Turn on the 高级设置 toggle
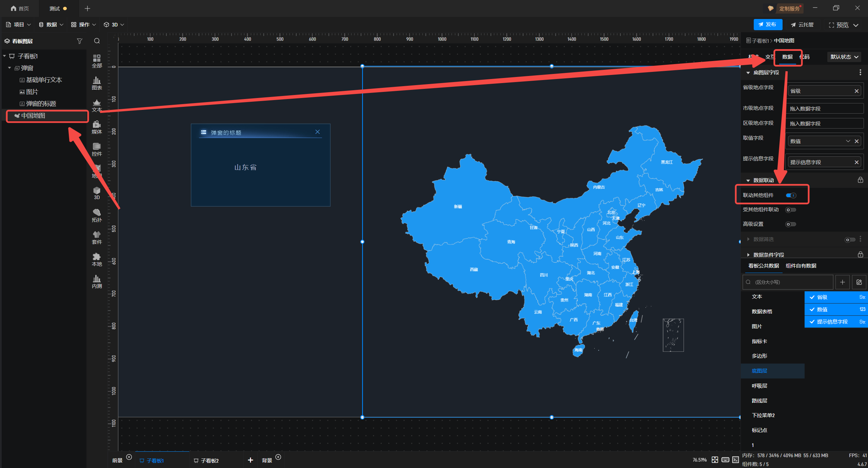The height and width of the screenshot is (468, 868). [791, 224]
